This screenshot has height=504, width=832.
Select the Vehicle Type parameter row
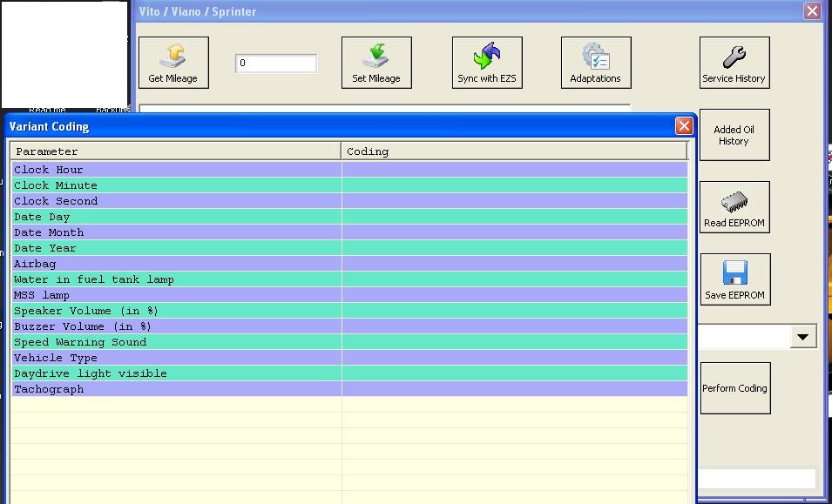point(349,357)
